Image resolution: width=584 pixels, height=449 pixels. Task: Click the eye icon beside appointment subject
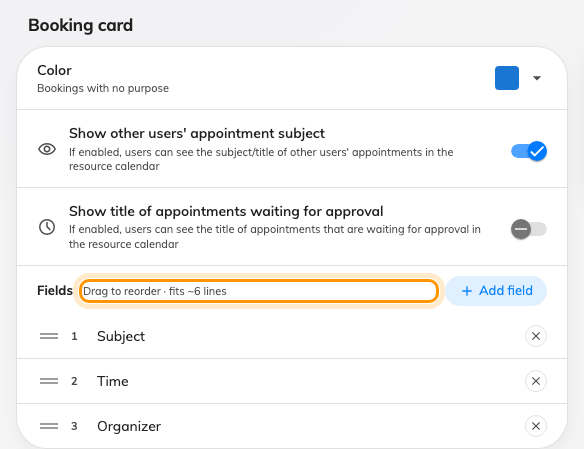[x=47, y=149]
